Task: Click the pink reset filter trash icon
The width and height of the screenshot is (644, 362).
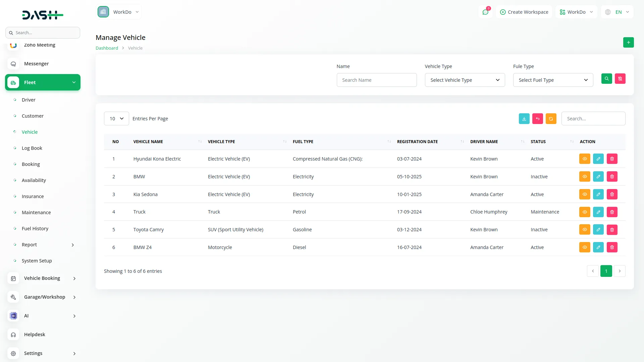Action: pyautogui.click(x=620, y=79)
